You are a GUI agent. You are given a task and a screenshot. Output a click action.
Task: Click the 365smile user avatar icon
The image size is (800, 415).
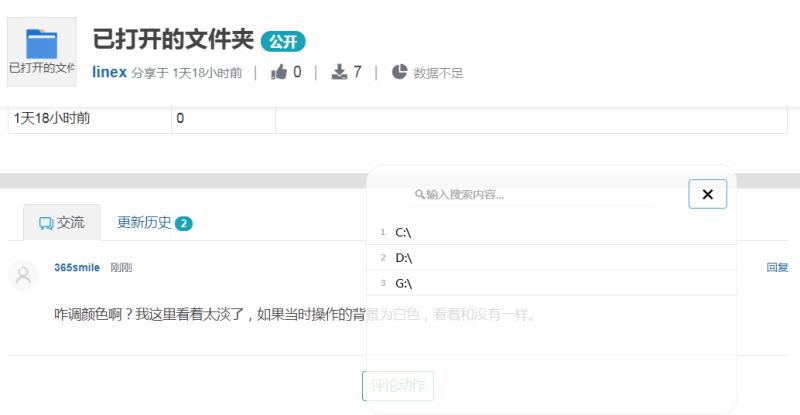tap(23, 275)
